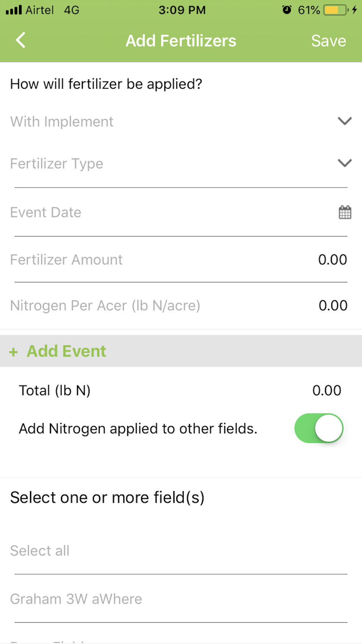Tap the back arrow icon

pos(21,40)
